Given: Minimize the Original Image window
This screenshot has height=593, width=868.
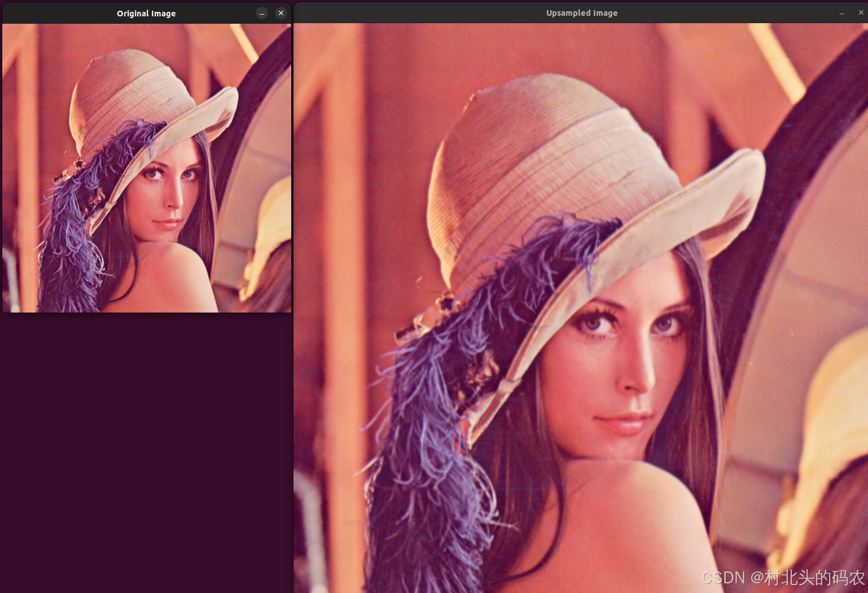Looking at the screenshot, I should coord(262,13).
